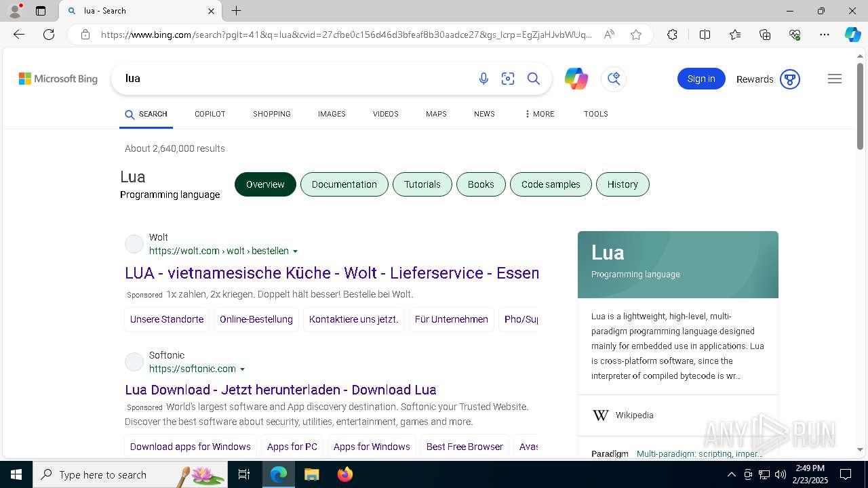The image size is (868, 488).
Task: Click the page vertical scrollbar thumb
Action: tap(860, 106)
